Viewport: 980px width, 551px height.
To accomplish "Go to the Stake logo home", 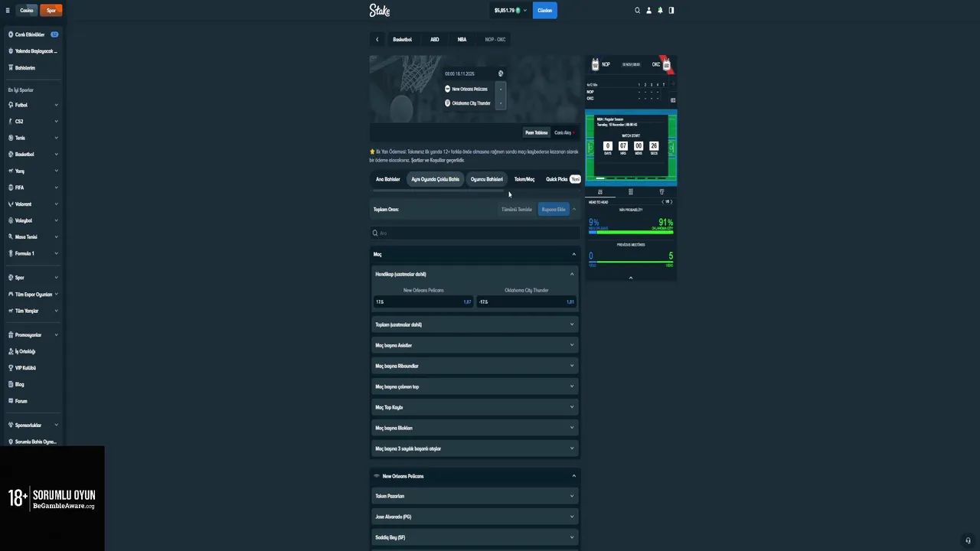I will [380, 10].
